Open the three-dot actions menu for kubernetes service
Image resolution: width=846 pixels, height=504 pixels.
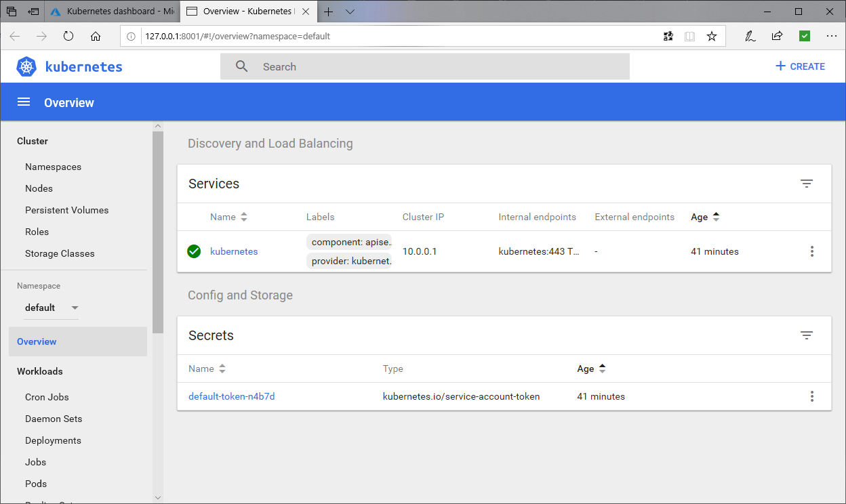[x=812, y=251]
